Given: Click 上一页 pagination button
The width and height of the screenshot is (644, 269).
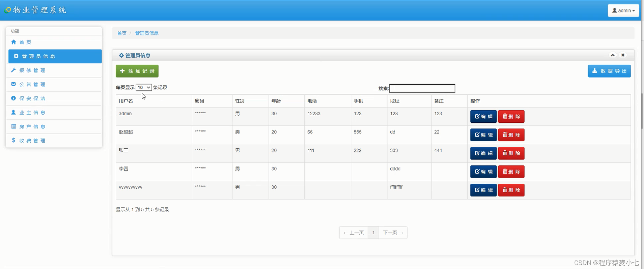Looking at the screenshot, I should click(354, 233).
